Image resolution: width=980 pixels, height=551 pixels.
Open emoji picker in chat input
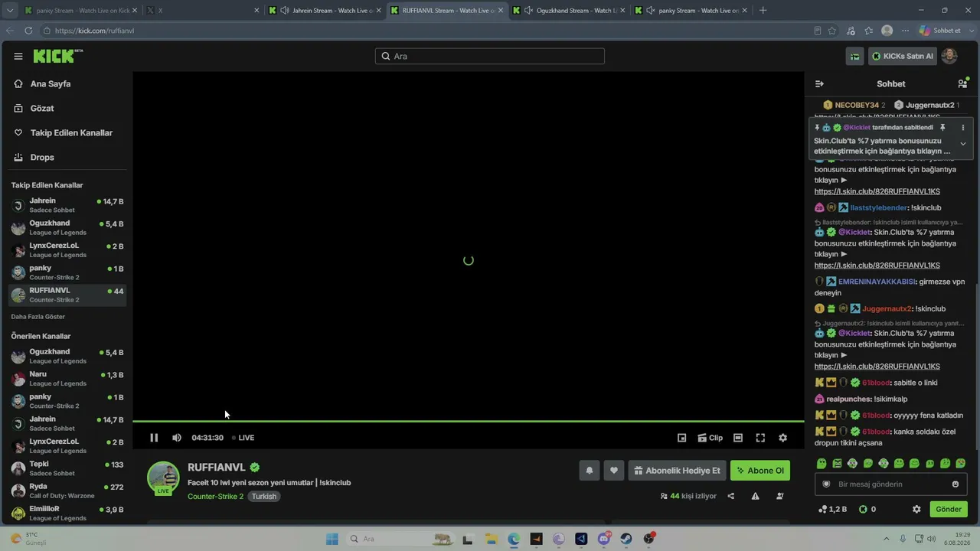(x=955, y=484)
